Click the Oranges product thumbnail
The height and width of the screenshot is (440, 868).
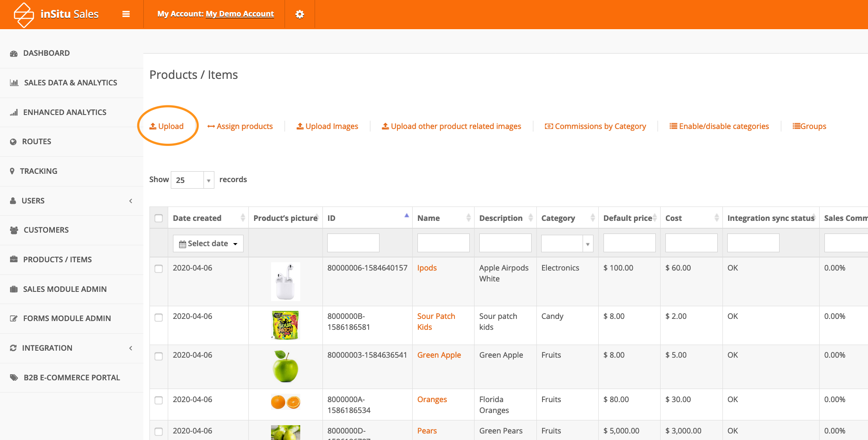pyautogui.click(x=285, y=402)
